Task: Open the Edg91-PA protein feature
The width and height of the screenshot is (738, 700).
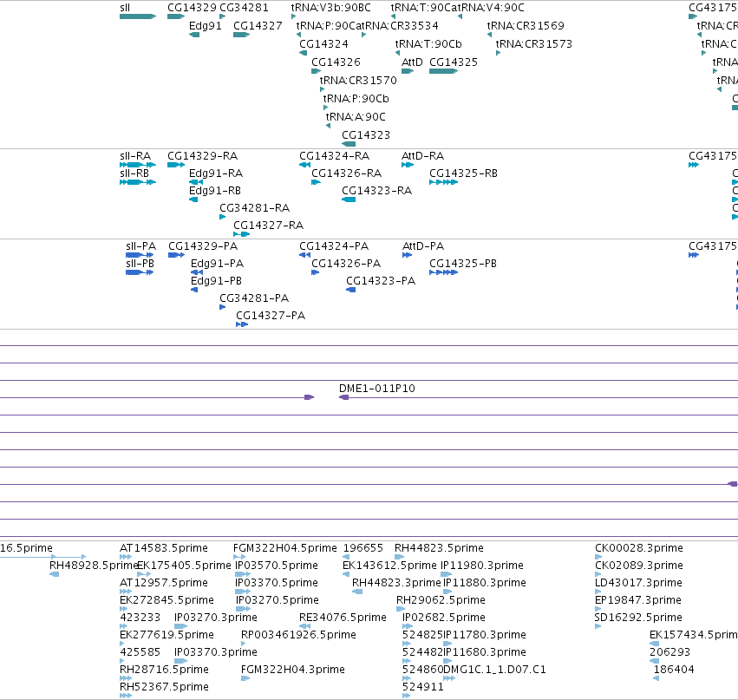Action: pos(197,272)
